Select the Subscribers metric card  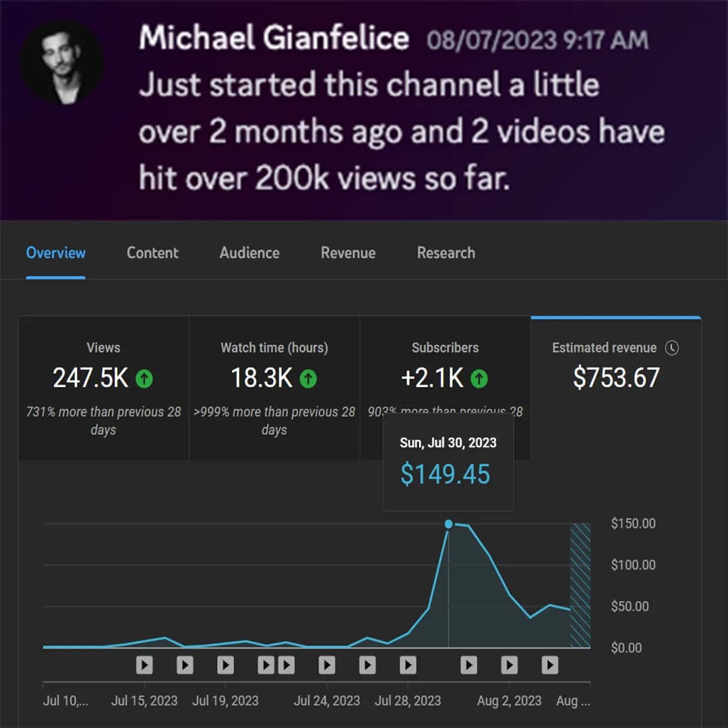point(446,388)
